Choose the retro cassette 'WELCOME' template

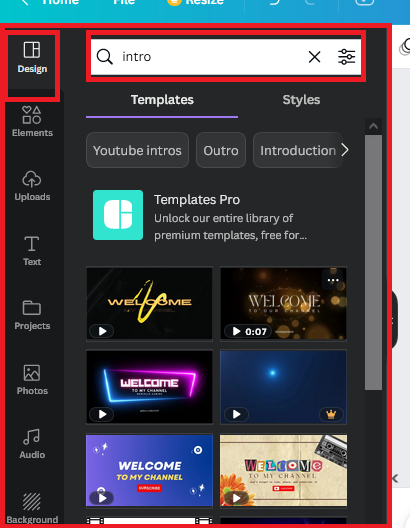click(x=283, y=470)
